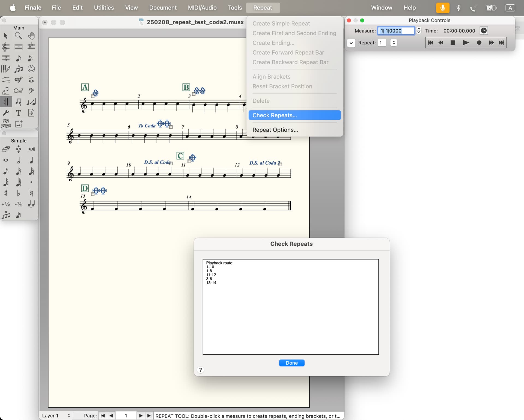This screenshot has width=524, height=420.
Task: Choose Repeat Options... from menu
Action: tap(275, 130)
